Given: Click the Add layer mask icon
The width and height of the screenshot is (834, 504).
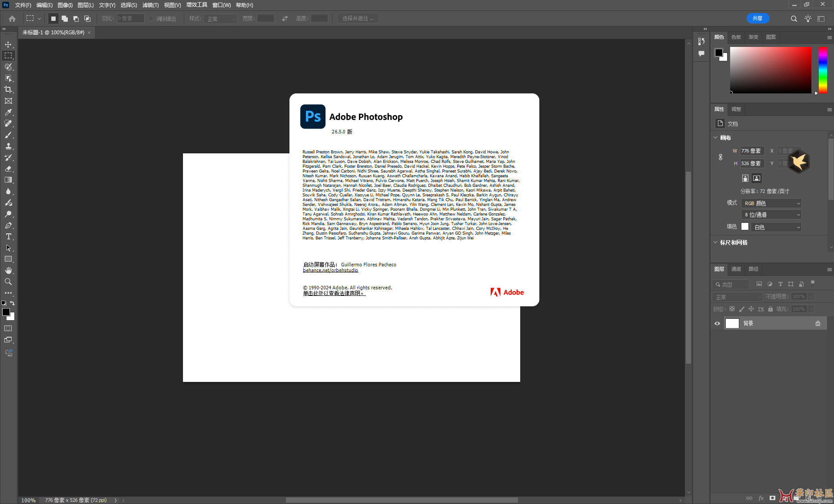Looking at the screenshot, I should tap(772, 498).
